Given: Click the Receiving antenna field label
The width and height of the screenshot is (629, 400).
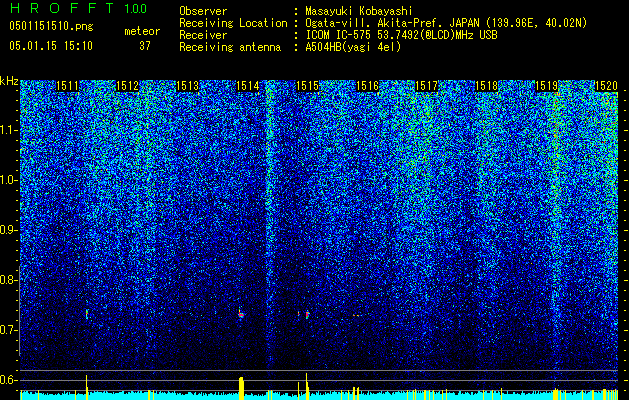Looking at the screenshot, I should tap(230, 47).
